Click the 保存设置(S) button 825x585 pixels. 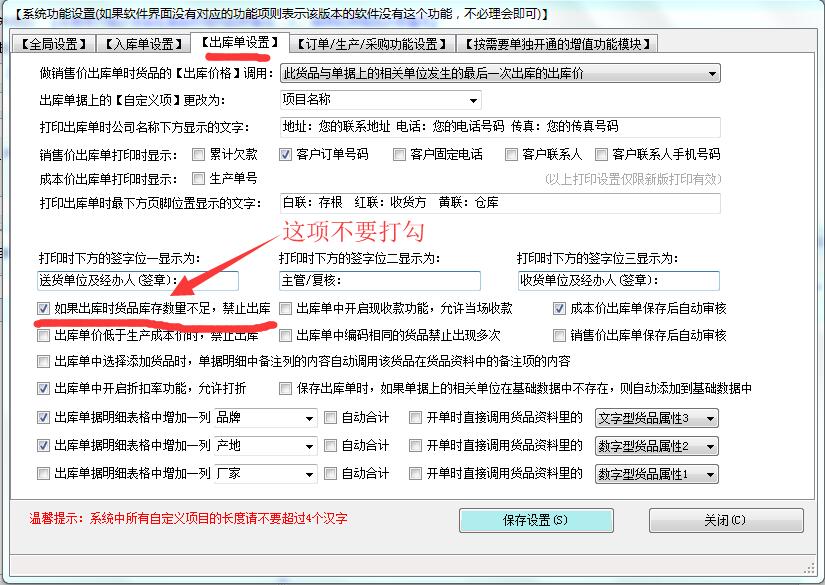[x=535, y=520]
